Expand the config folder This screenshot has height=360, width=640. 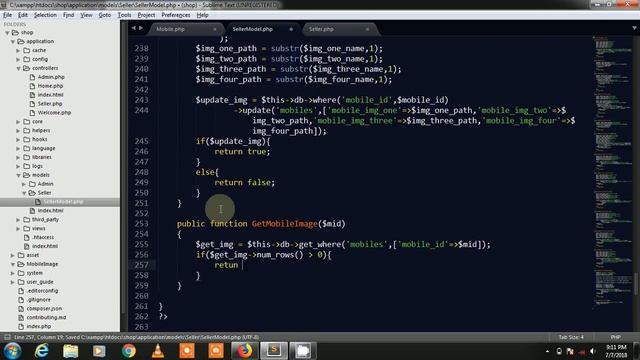[18, 60]
